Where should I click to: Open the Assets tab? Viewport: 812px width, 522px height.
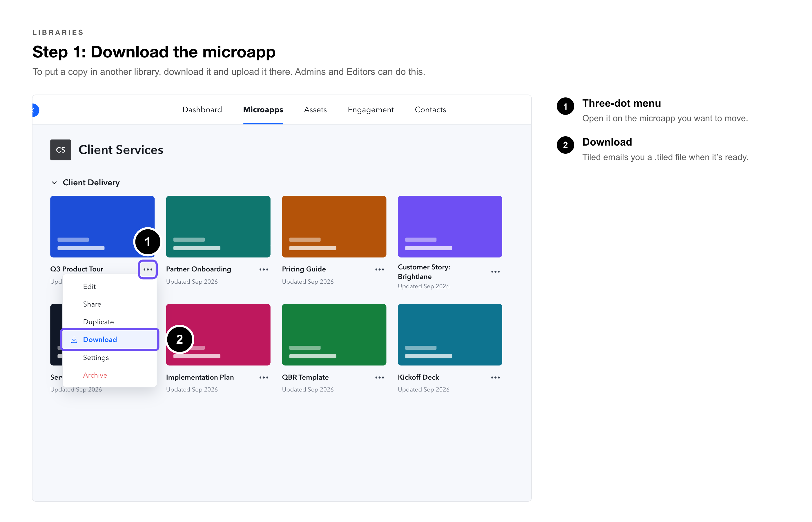click(315, 110)
